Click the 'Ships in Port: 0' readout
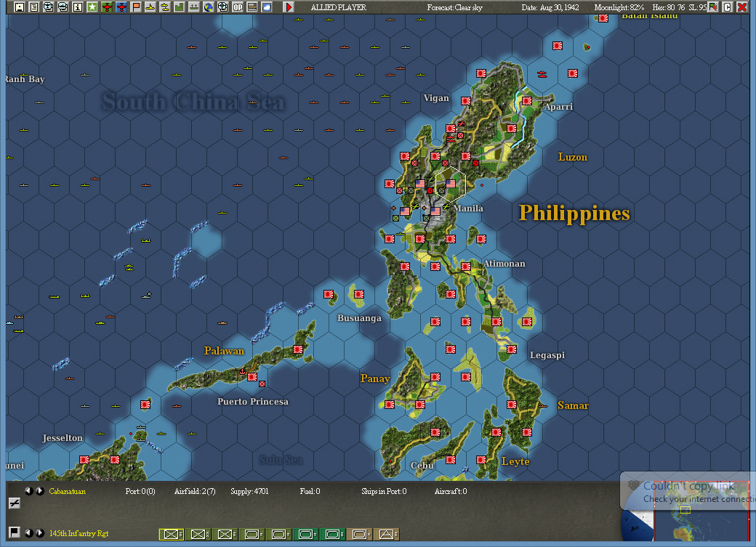Image resolution: width=756 pixels, height=547 pixels. pyautogui.click(x=384, y=491)
